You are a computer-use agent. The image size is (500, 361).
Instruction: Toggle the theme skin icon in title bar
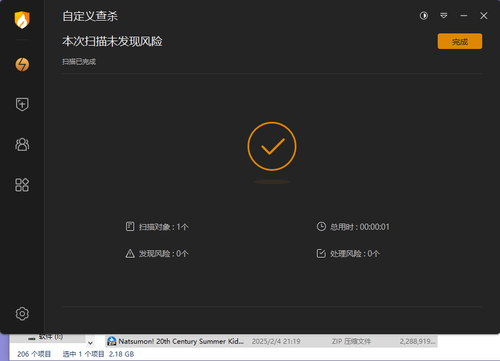point(424,16)
